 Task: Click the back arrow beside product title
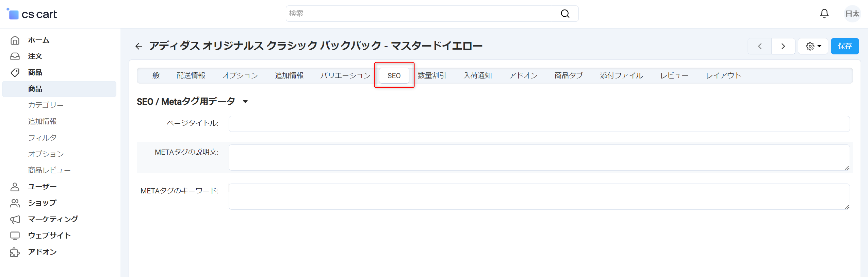138,46
